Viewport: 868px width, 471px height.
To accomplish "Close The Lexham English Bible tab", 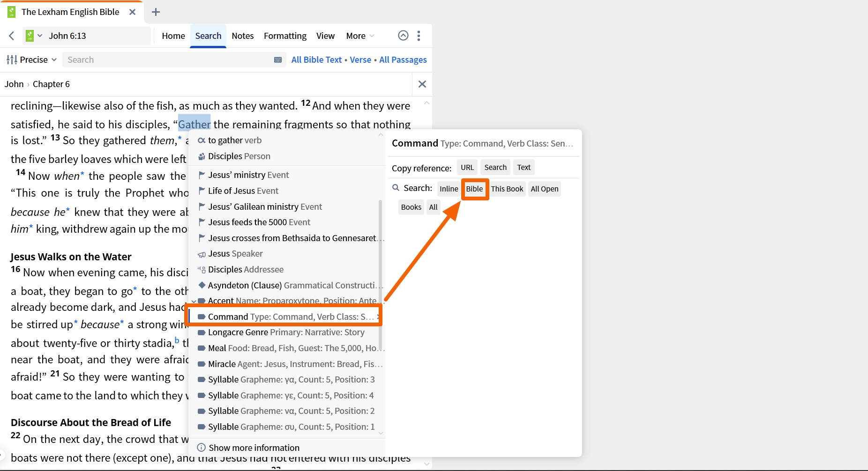I will point(133,12).
